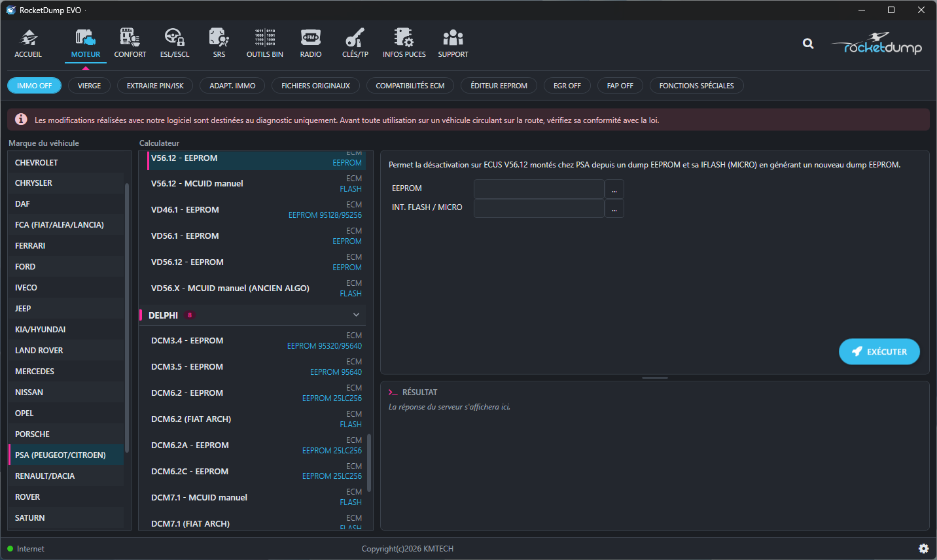Select DCM6.2 (FIAT ARCH) entry

253,419
